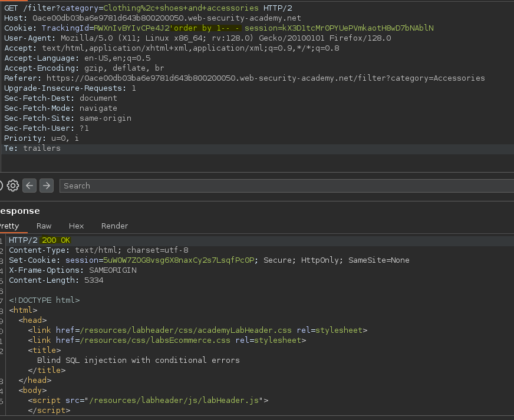
Task: Click the 'Blind SQL injection with conditional errors' text
Action: coord(139,361)
